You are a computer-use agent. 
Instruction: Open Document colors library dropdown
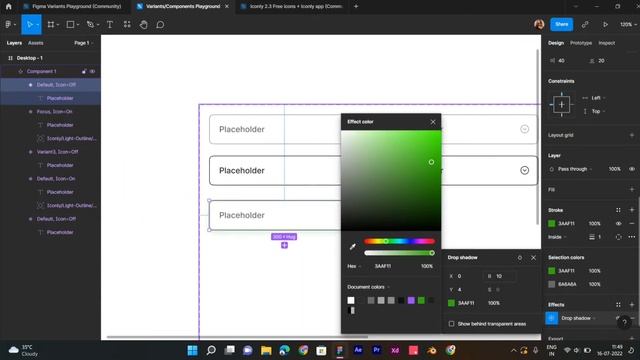[368, 287]
